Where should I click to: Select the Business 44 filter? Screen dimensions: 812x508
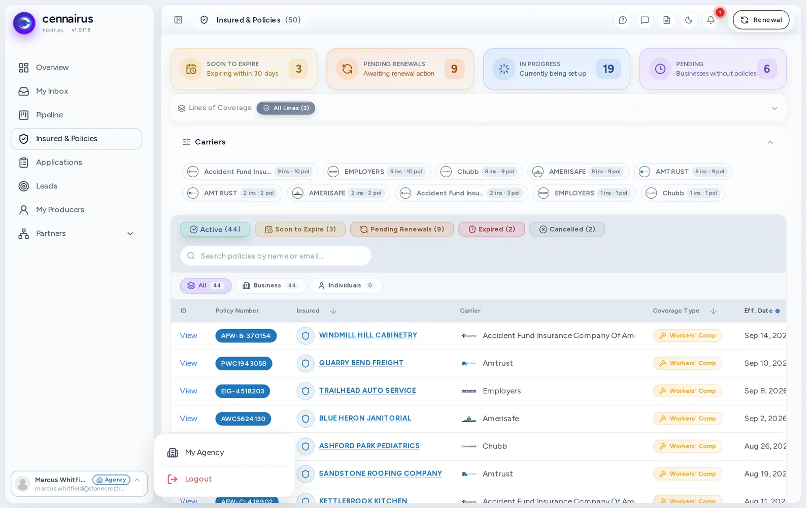pyautogui.click(x=270, y=285)
